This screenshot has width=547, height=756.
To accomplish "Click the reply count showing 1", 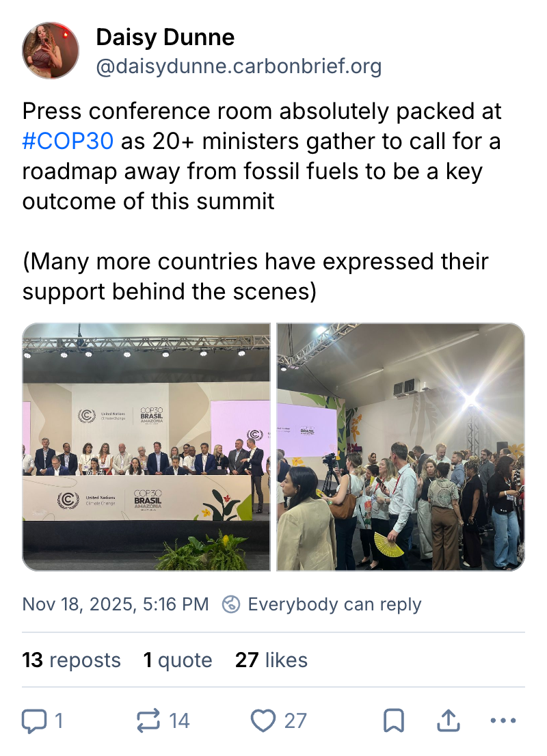I will (58, 720).
